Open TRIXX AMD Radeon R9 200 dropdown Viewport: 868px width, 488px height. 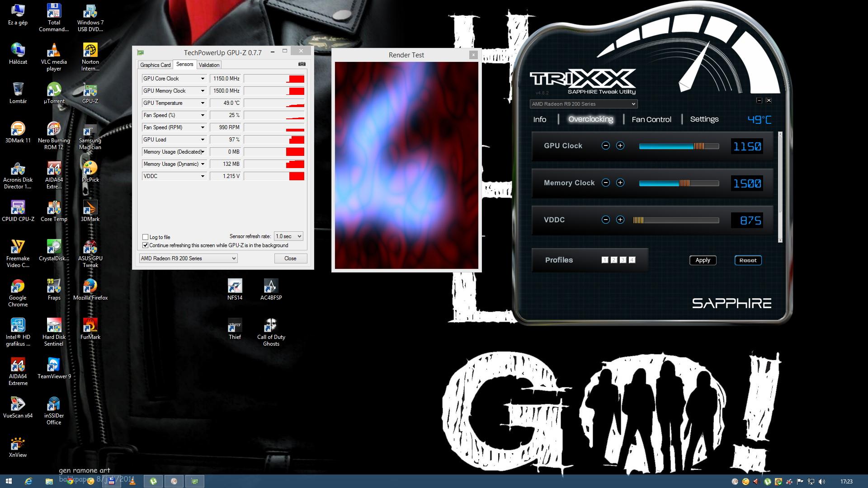tap(584, 104)
